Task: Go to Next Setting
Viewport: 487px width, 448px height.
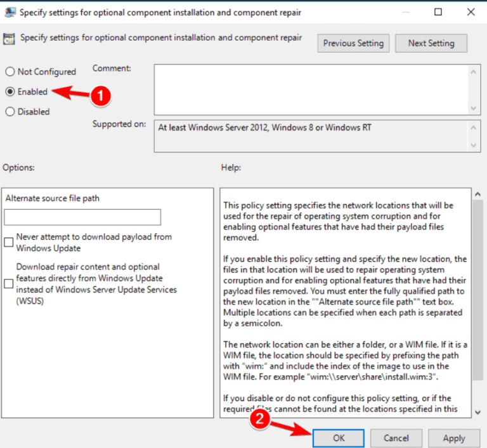Action: (x=431, y=43)
